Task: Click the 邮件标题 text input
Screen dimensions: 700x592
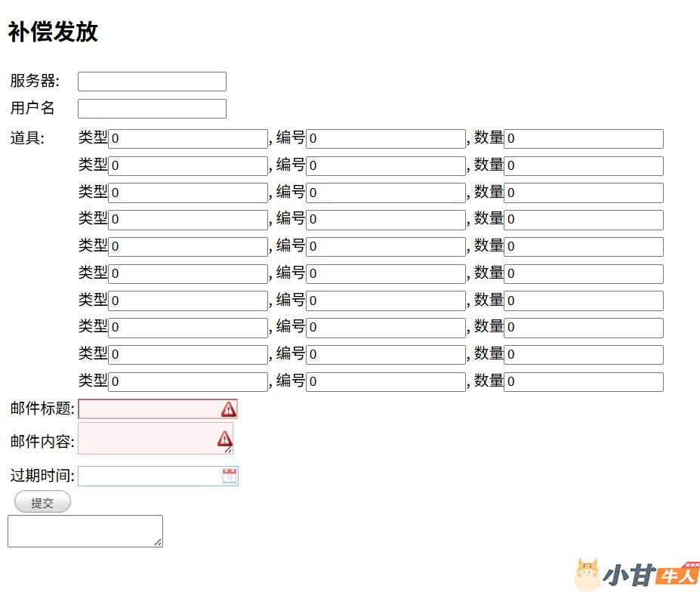Action: coord(149,409)
